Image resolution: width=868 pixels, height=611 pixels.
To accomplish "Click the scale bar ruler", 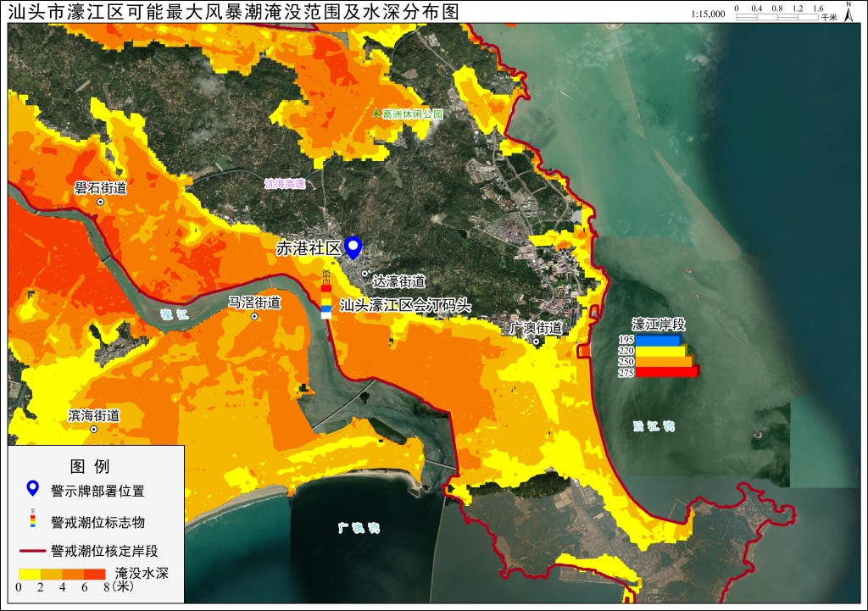I will pyautogui.click(x=777, y=17).
